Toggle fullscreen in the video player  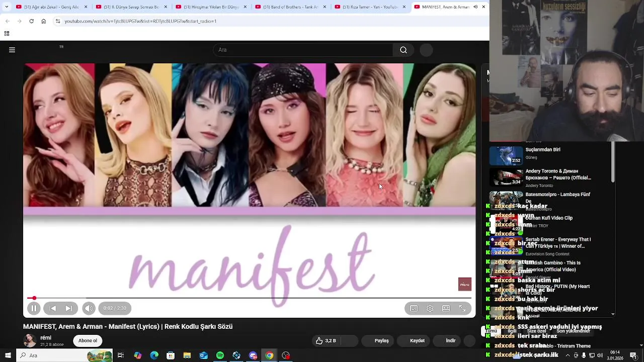click(462, 308)
